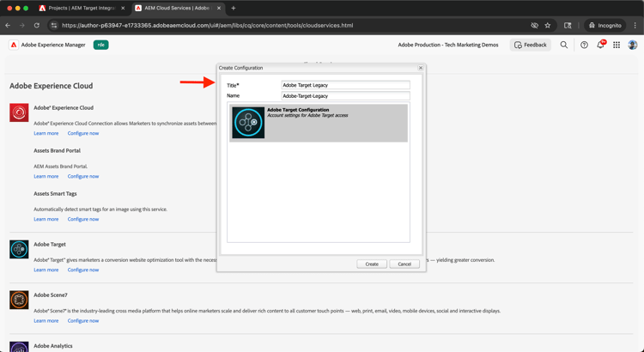The image size is (644, 352).
Task: Click the Assets Smart Tags heading
Action: tap(55, 193)
